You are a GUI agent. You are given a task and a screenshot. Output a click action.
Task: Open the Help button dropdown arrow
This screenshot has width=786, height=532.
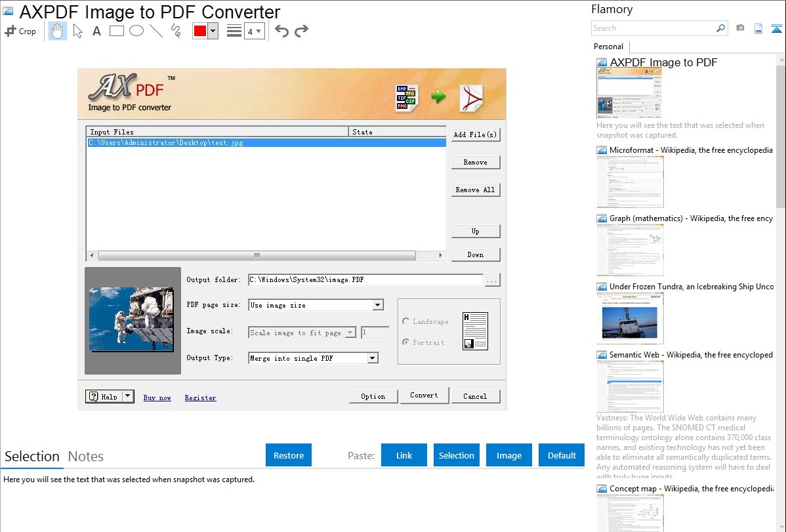click(128, 397)
